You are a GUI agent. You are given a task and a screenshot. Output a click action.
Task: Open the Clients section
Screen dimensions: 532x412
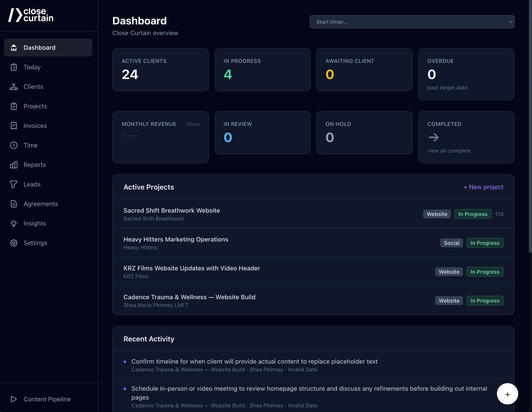[x=33, y=87]
